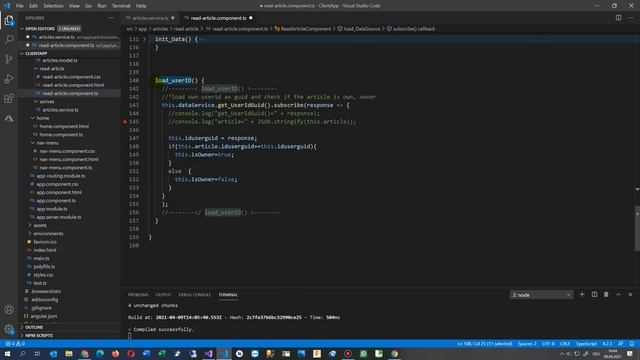This screenshot has height=360, width=640.
Task: Open the File menu
Action: (x=20, y=6)
